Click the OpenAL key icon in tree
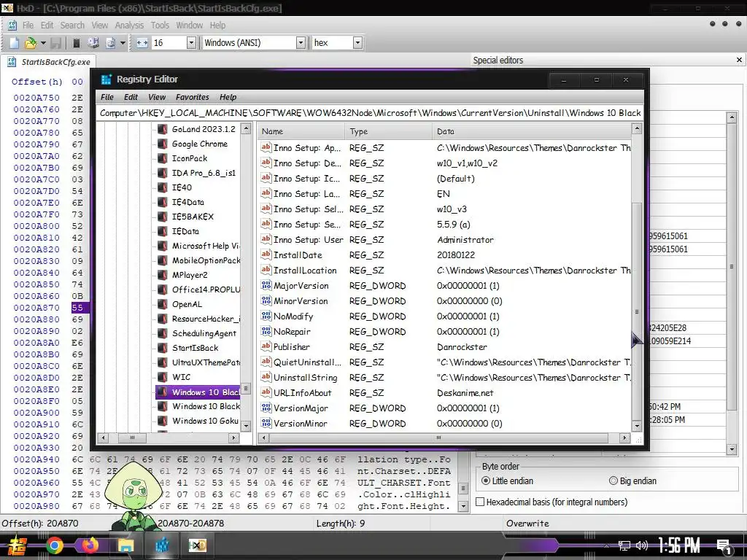 [x=163, y=304]
